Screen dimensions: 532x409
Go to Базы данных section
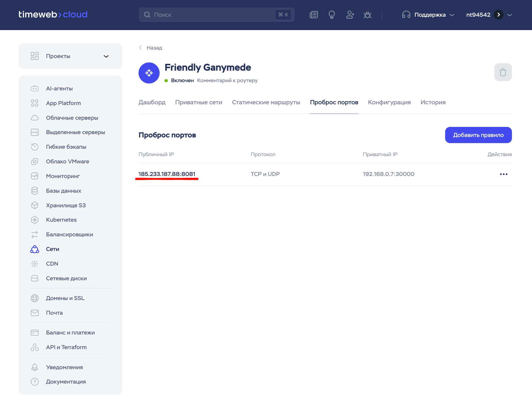(x=63, y=191)
